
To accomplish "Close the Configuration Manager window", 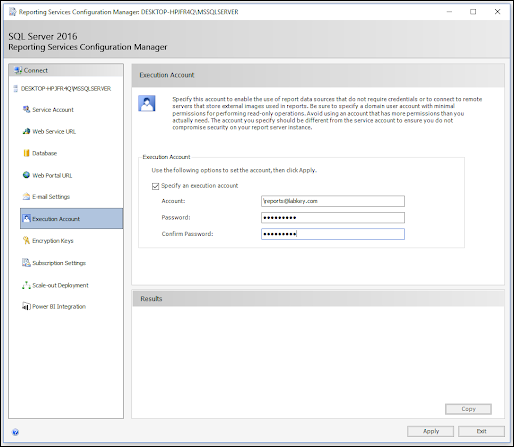I will point(497,12).
